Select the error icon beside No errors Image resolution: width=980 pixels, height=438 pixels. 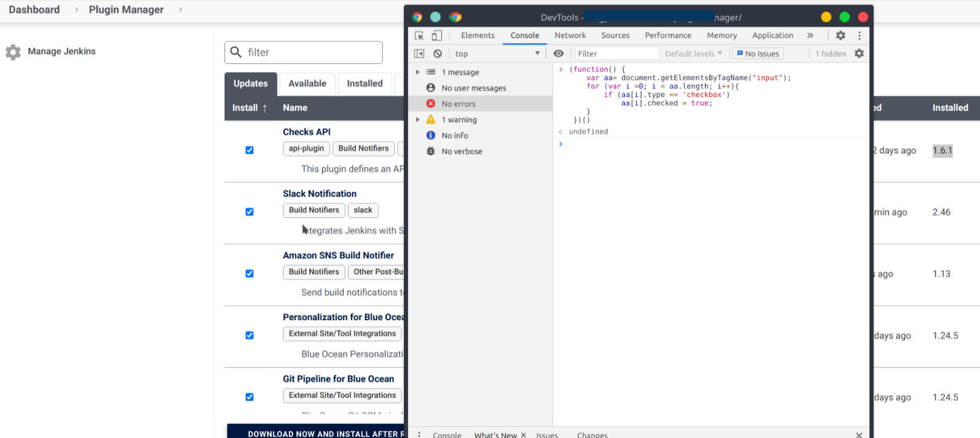pos(431,103)
